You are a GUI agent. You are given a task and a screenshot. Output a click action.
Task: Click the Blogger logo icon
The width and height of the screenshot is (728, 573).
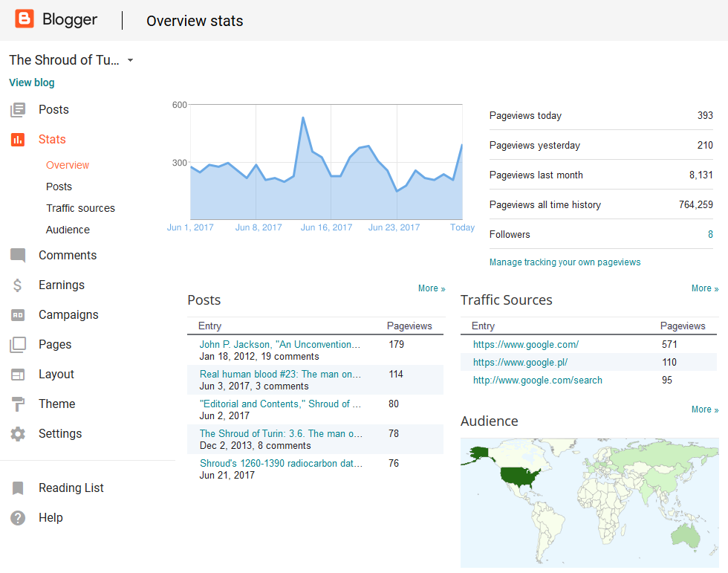coord(25,19)
